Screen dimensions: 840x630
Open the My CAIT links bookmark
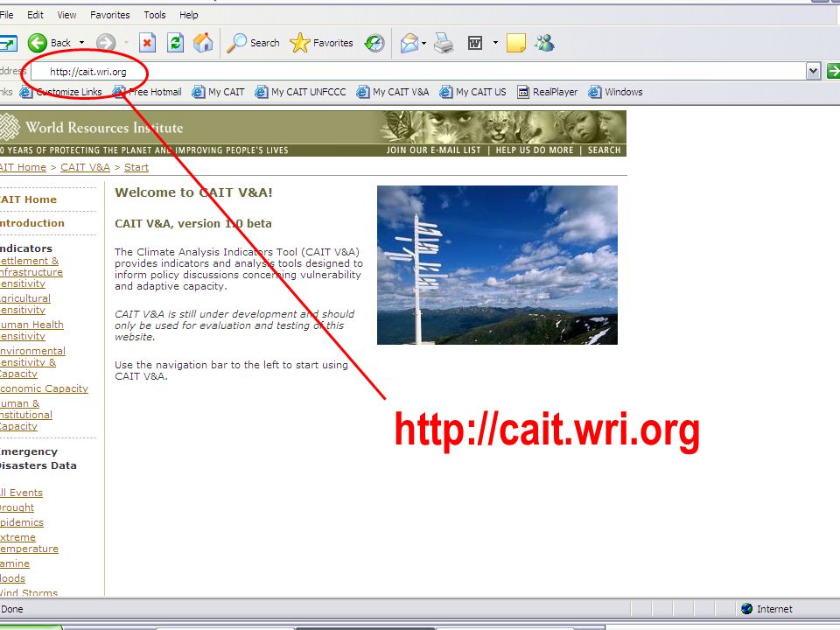point(218,92)
